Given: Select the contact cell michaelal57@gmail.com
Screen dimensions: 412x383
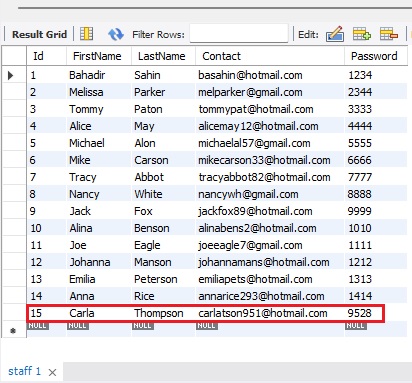Looking at the screenshot, I should click(270, 143).
